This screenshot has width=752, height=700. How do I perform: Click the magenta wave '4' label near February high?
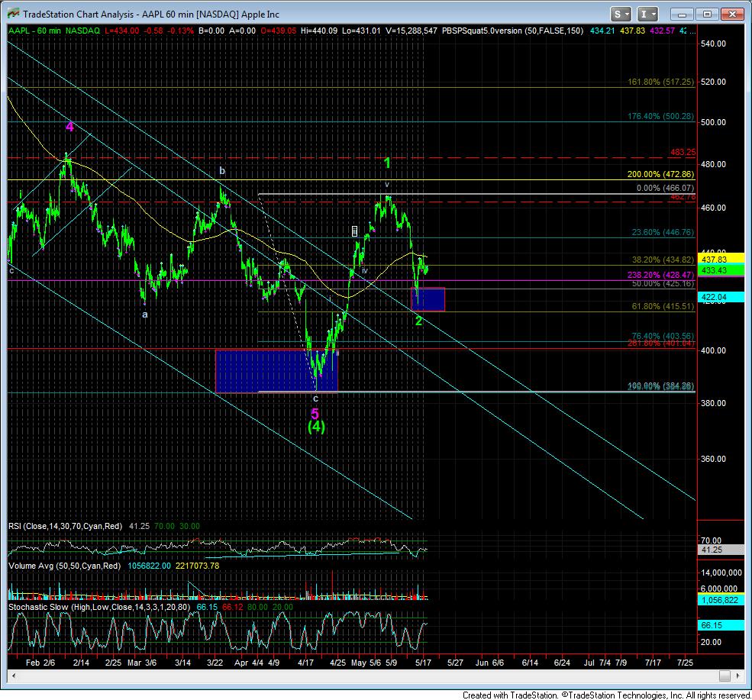(69, 127)
